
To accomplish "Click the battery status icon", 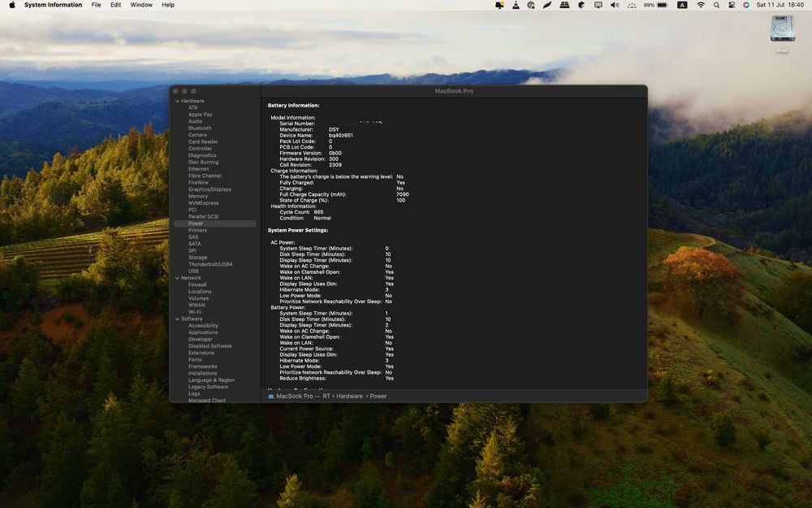I will [x=663, y=5].
